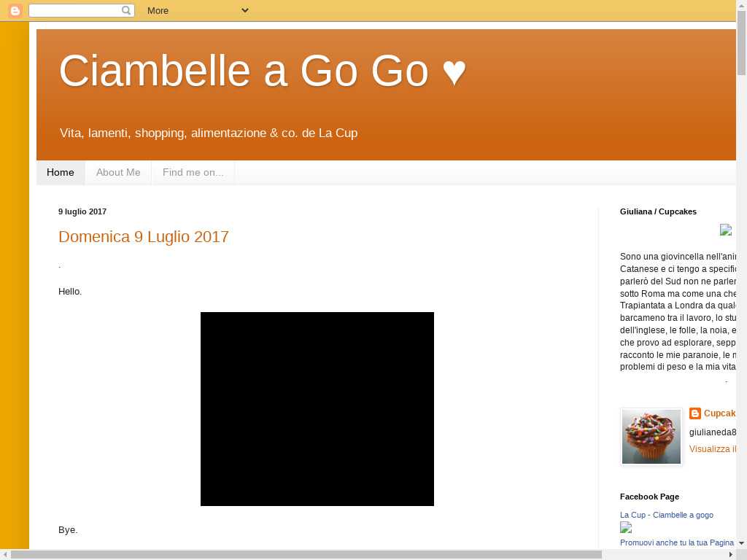Click Promuovi anche tu la tua Pagina link
The height and width of the screenshot is (560, 747).
click(x=676, y=542)
